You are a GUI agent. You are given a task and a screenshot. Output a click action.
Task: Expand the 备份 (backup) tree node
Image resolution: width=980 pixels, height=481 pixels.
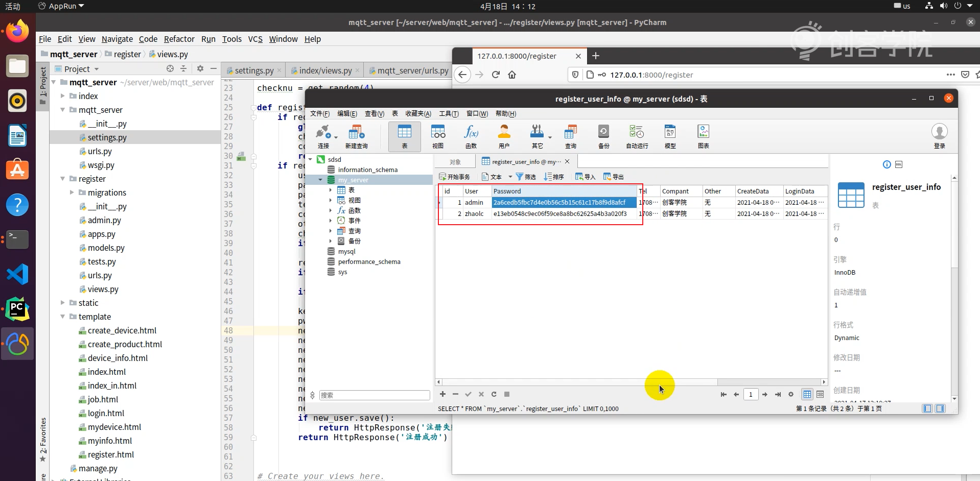point(331,241)
